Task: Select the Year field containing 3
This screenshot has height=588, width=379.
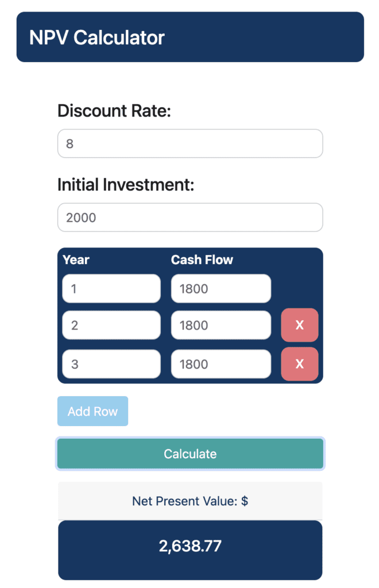Action: point(111,364)
